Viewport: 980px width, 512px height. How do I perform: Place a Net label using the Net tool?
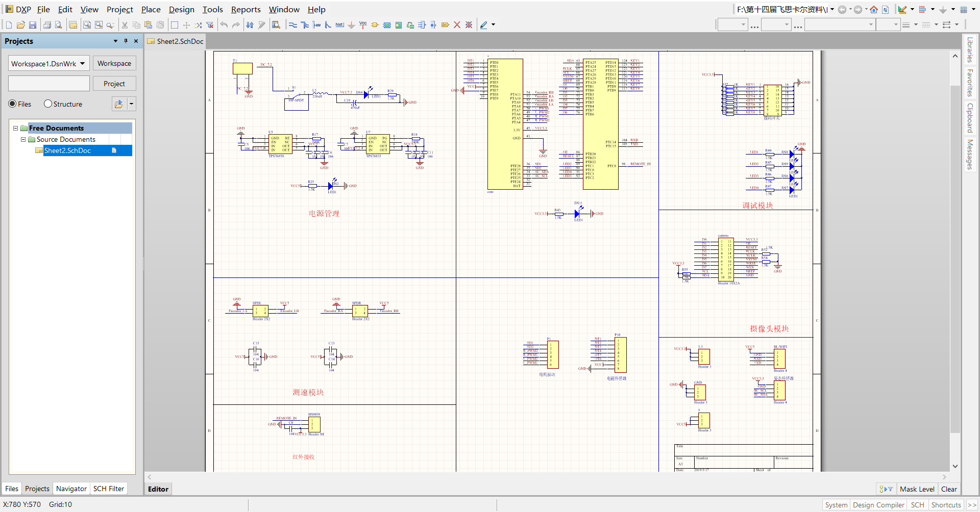(x=339, y=24)
